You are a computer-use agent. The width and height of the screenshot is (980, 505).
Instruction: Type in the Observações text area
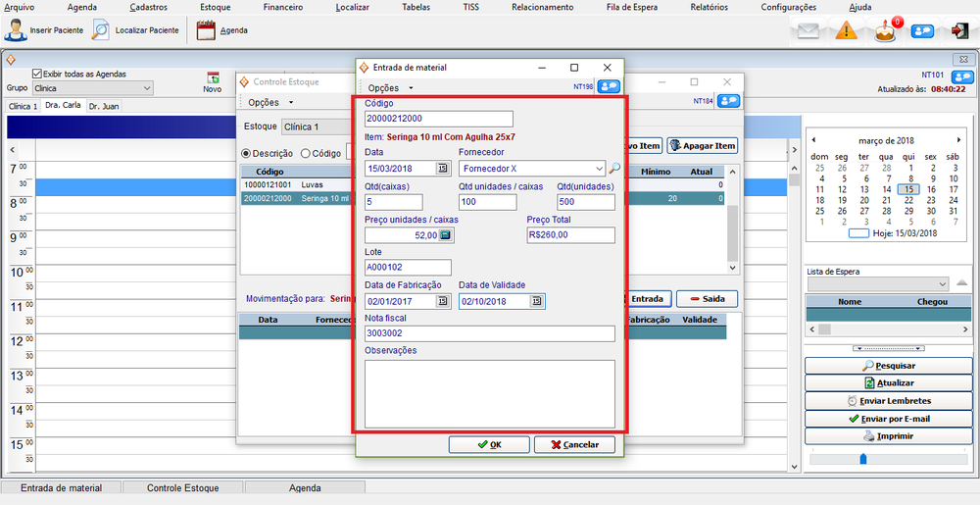489,393
